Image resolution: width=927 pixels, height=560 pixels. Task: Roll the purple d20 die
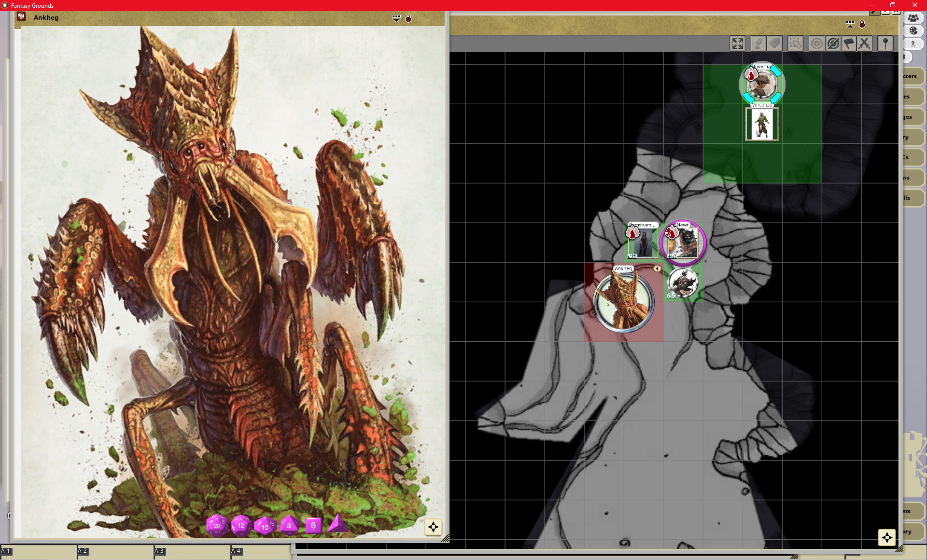(x=217, y=525)
